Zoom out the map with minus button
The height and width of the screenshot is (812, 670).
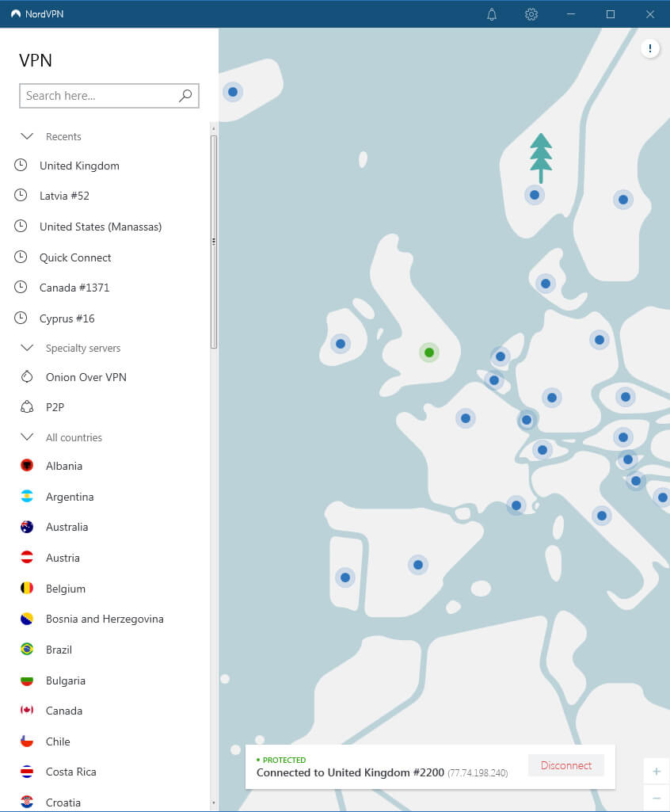pyautogui.click(x=657, y=798)
